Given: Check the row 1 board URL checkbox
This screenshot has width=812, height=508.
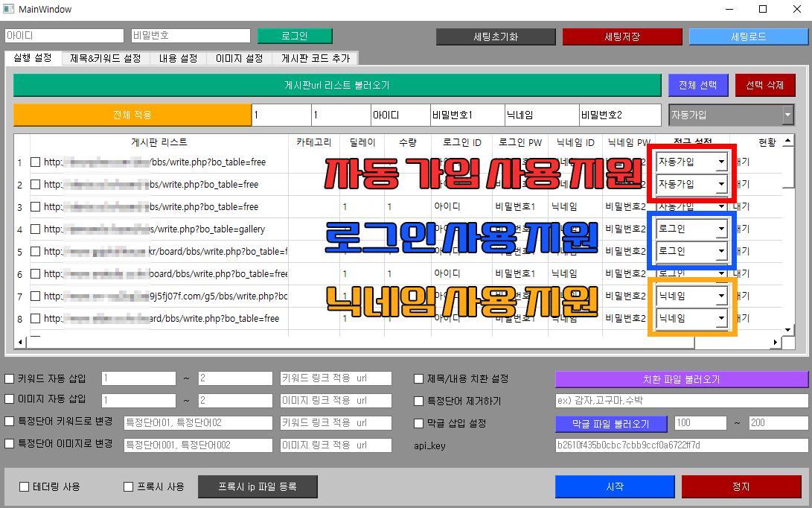Looking at the screenshot, I should point(36,162).
